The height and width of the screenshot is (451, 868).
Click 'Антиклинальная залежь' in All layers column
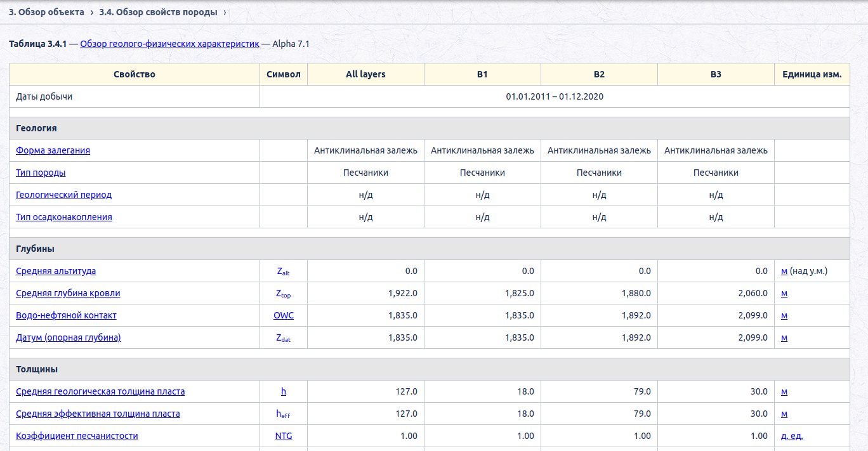[365, 150]
